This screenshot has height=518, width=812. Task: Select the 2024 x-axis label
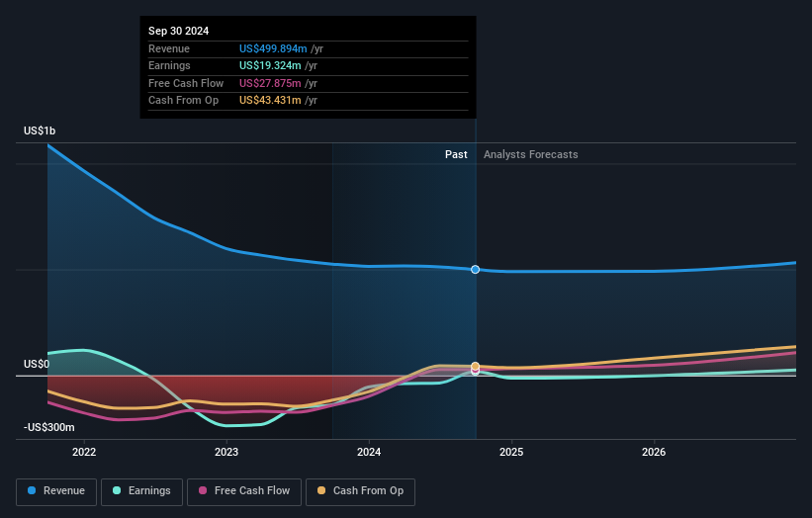coord(369,452)
